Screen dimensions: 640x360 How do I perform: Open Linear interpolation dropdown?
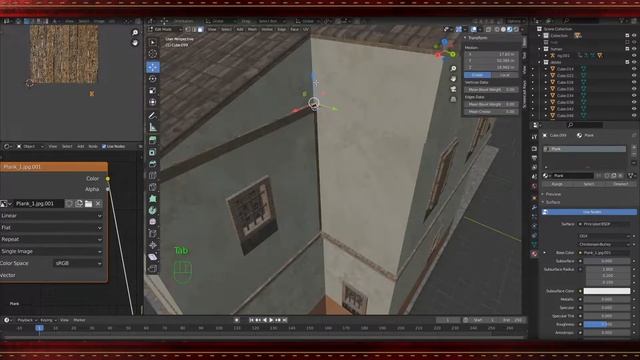(51, 216)
